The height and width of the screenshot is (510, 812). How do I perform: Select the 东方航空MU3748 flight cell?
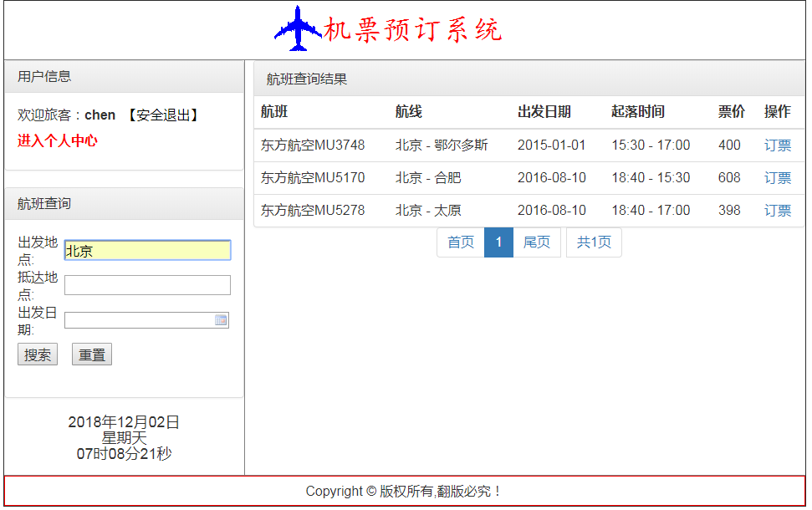click(313, 145)
